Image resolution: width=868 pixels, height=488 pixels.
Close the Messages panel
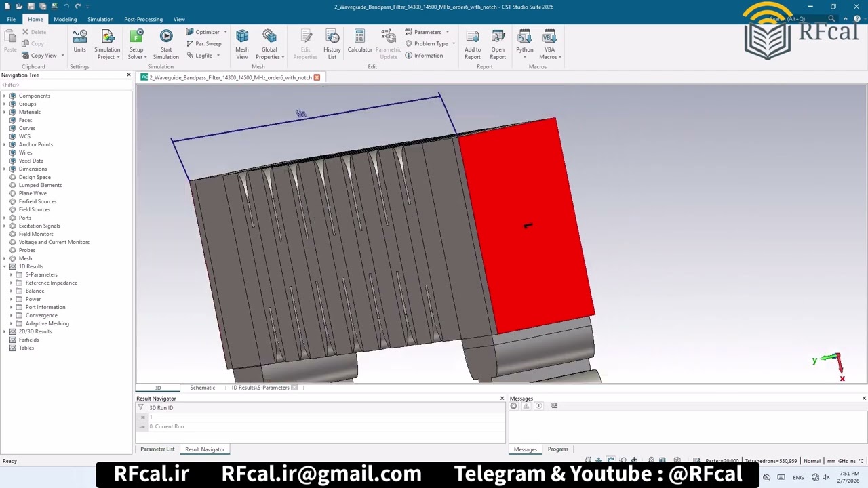click(864, 399)
